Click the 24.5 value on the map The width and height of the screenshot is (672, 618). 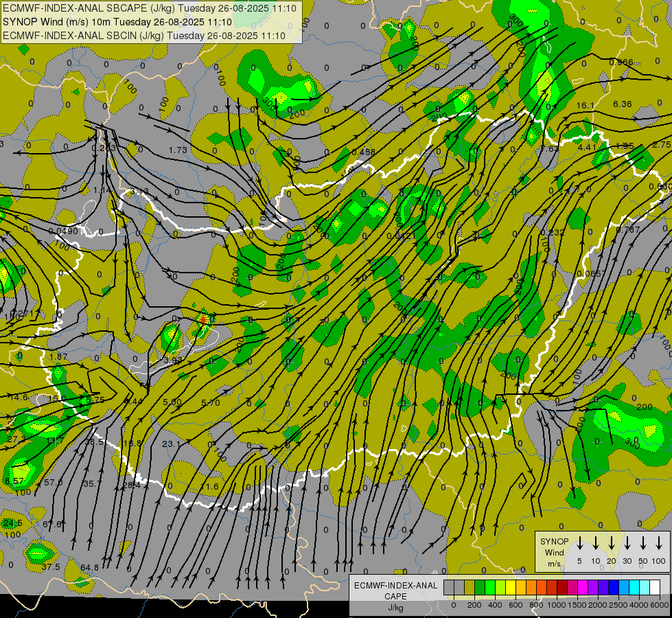[12, 523]
